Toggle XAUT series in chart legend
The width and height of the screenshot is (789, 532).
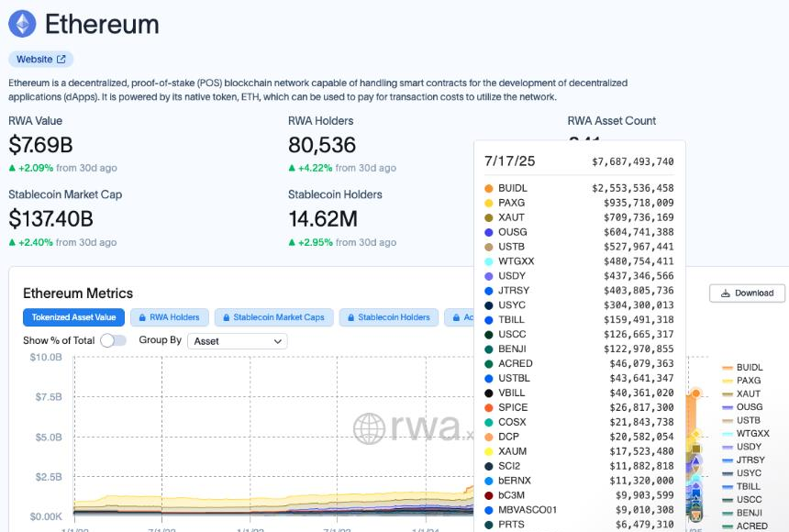[x=748, y=393]
